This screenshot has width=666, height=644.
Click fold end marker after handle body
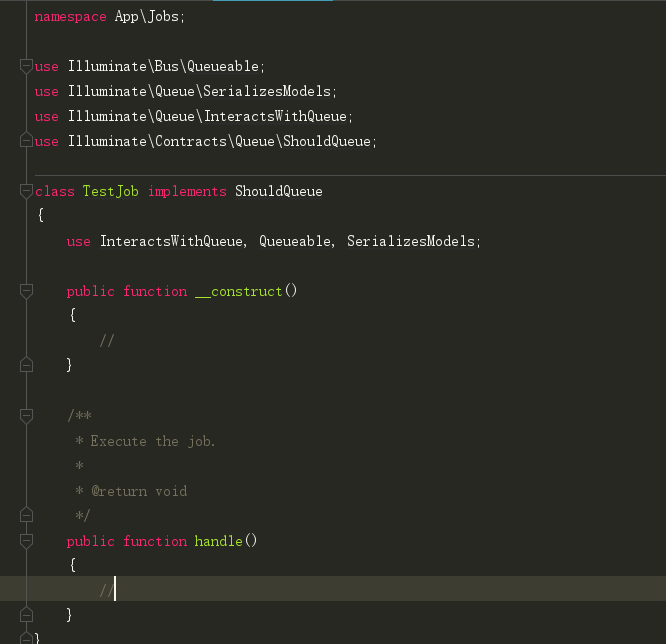26,614
